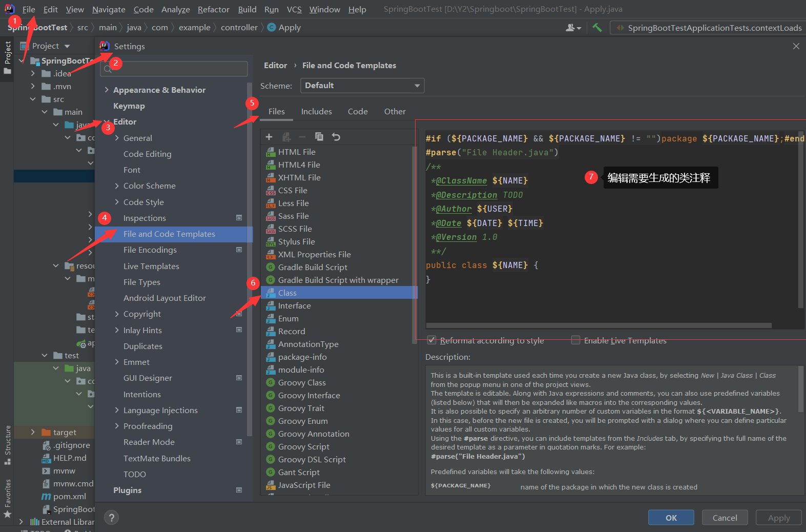Open SpringBootTestApplicationTests.contextLoads run configuration
This screenshot has height=532, width=806.
[709, 28]
